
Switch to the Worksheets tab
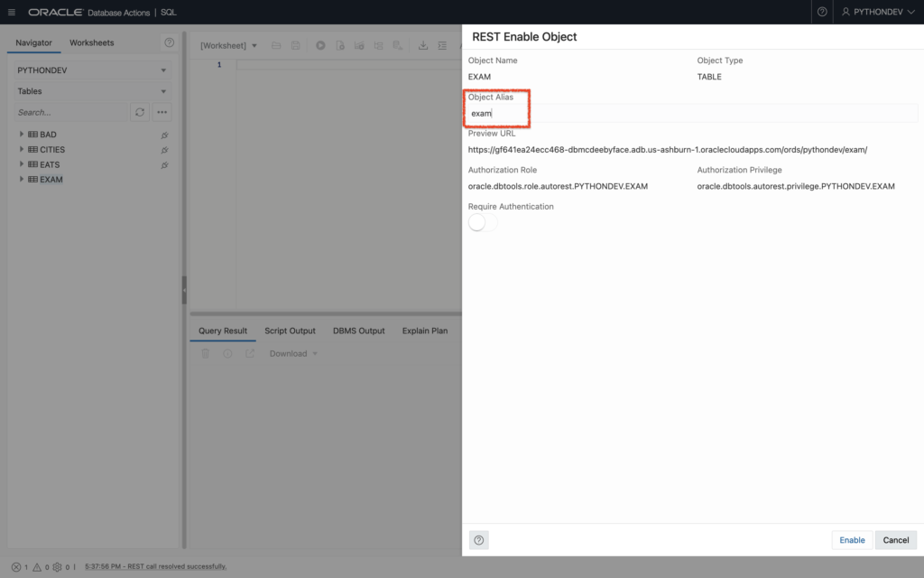pos(92,42)
